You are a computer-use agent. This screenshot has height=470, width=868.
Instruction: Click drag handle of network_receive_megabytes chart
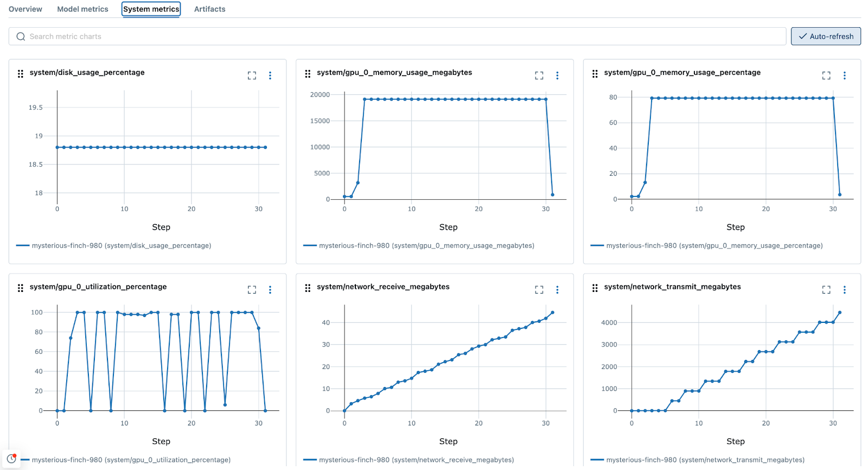pos(308,288)
